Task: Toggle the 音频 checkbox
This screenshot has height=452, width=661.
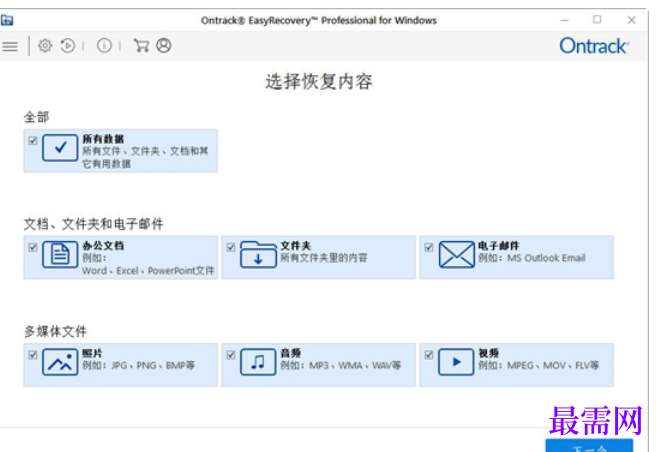Action: click(231, 355)
